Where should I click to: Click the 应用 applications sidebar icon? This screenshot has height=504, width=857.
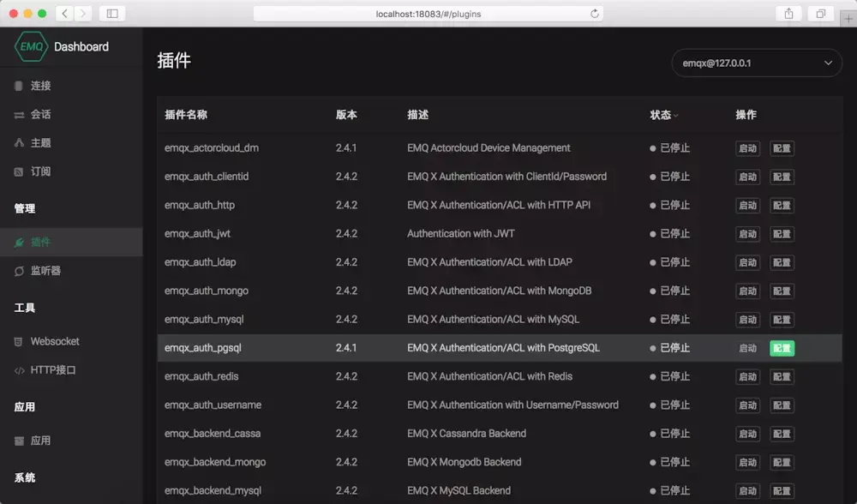point(19,441)
